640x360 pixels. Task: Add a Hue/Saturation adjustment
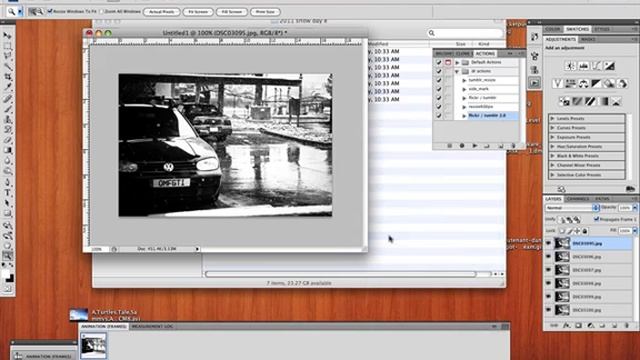coord(571,84)
